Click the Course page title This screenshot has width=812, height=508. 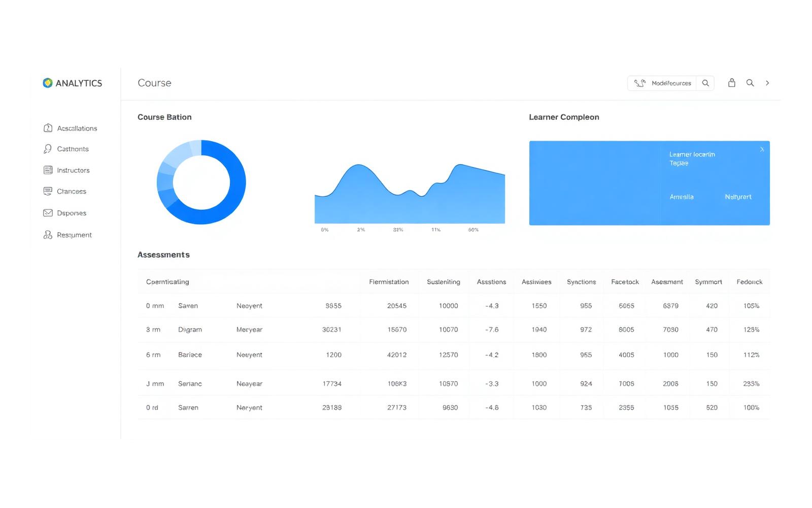tap(154, 83)
